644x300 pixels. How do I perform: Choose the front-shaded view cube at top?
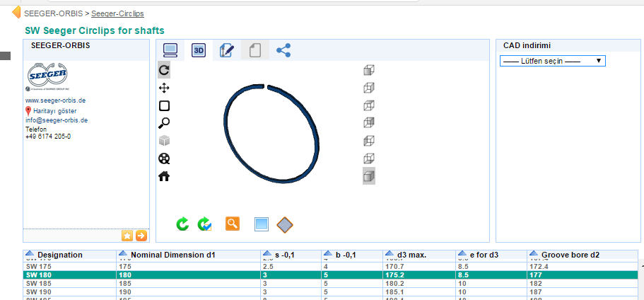click(369, 70)
